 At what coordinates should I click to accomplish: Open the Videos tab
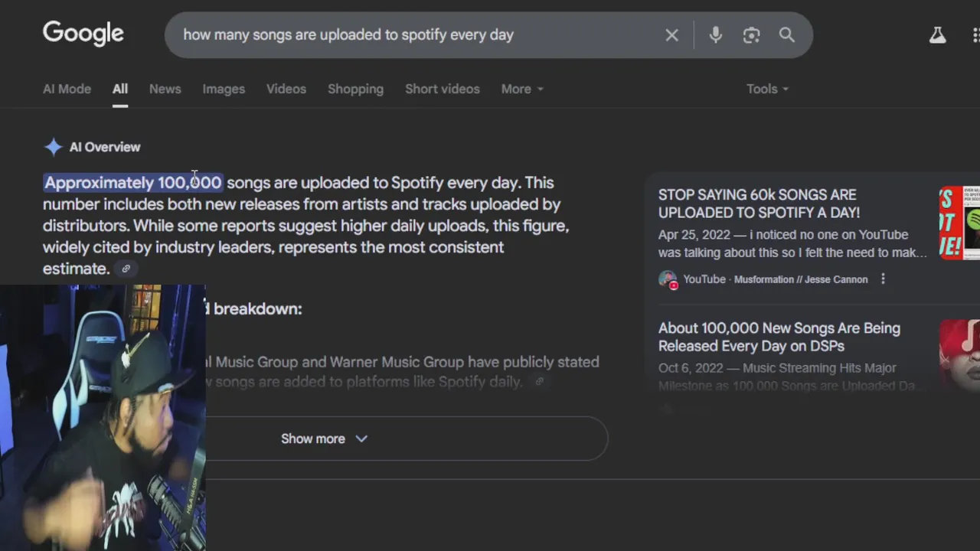(x=286, y=89)
